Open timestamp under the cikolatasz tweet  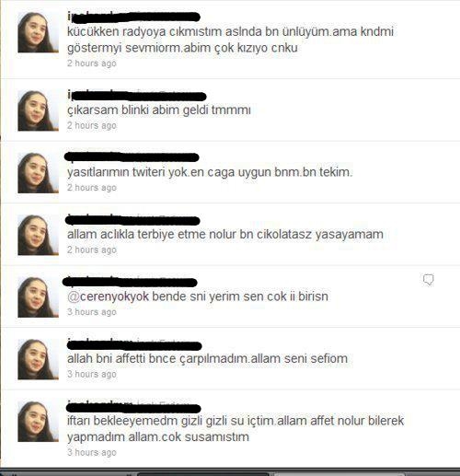92,250
